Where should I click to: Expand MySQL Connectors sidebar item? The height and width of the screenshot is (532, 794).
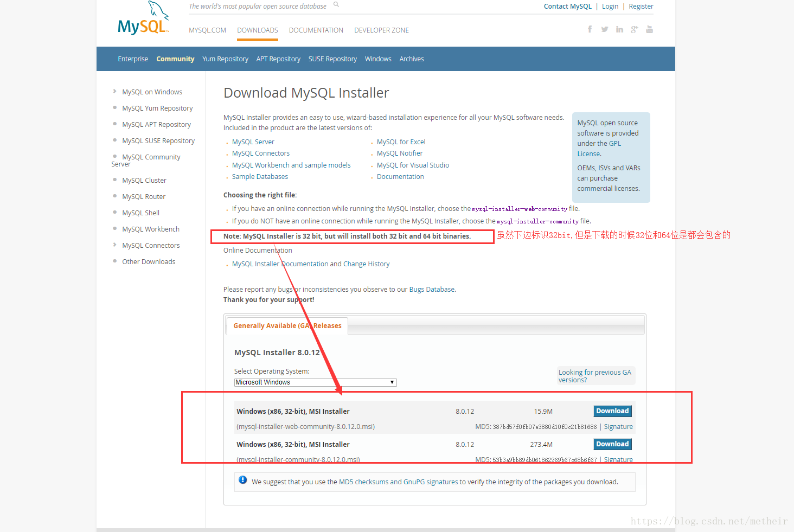coord(151,246)
